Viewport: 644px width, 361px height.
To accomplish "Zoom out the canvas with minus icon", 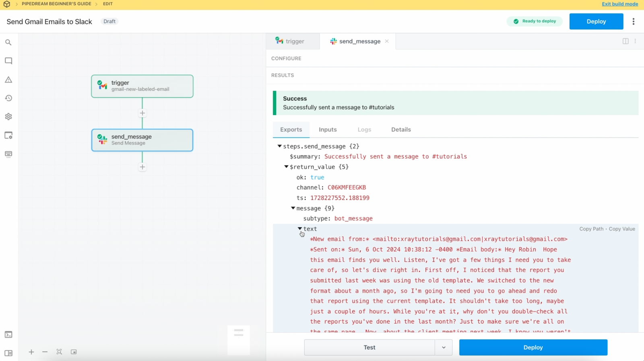I will [x=45, y=352].
